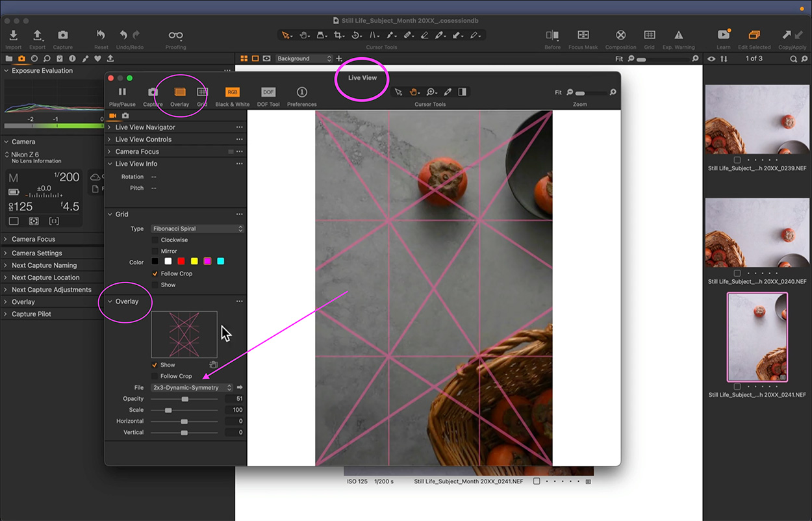
Task: Expand Camera Settings panel
Action: pyautogui.click(x=6, y=253)
